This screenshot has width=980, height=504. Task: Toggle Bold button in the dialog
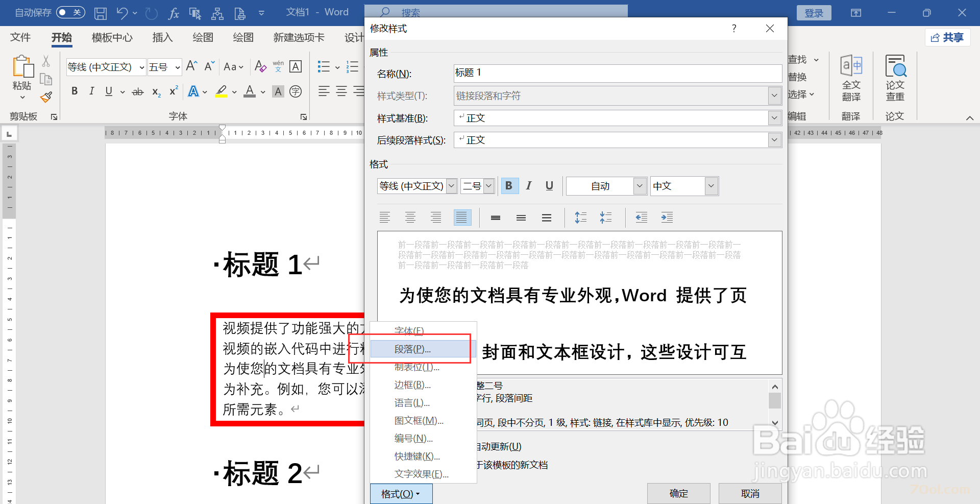coord(509,186)
